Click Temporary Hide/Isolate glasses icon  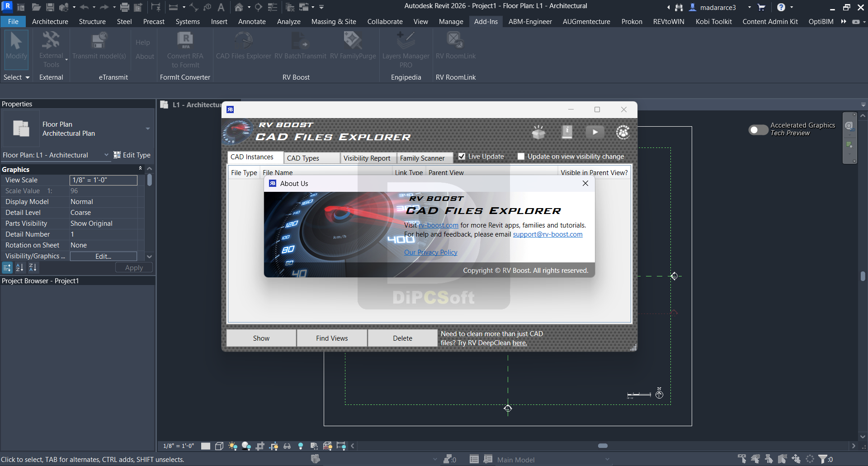[x=287, y=446]
